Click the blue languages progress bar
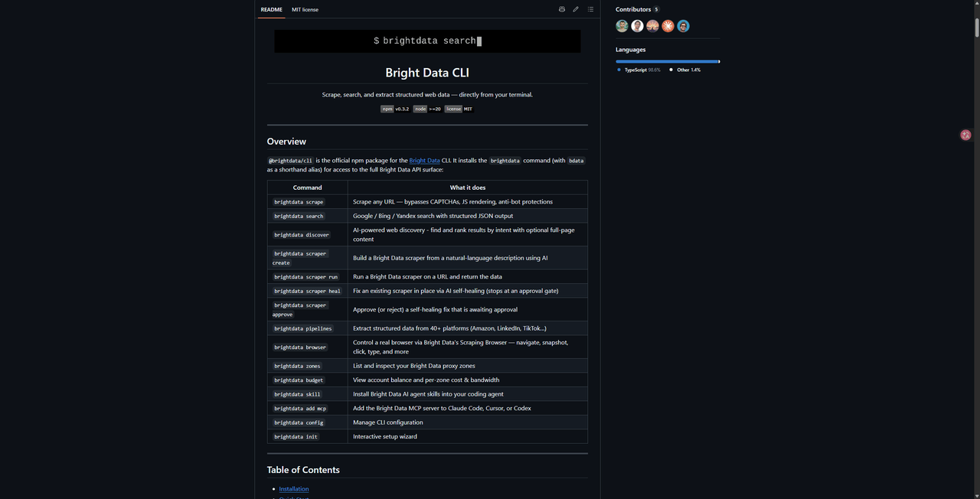 pos(668,61)
